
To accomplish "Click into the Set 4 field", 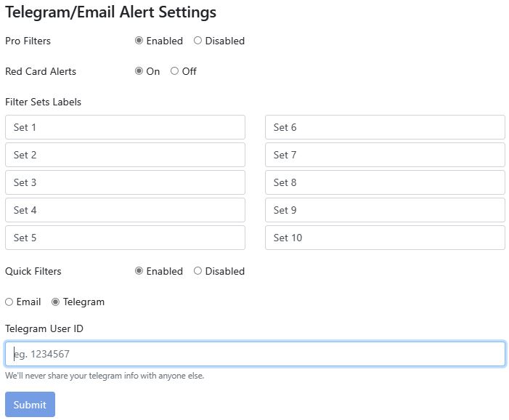I will pyautogui.click(x=125, y=210).
